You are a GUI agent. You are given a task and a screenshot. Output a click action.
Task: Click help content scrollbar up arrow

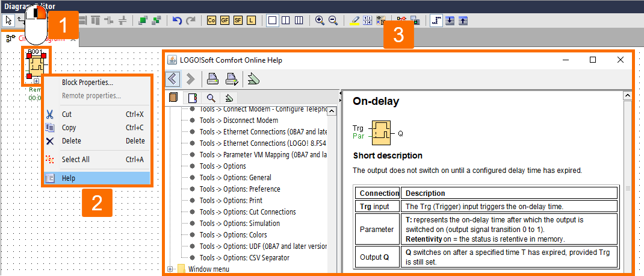627,95
